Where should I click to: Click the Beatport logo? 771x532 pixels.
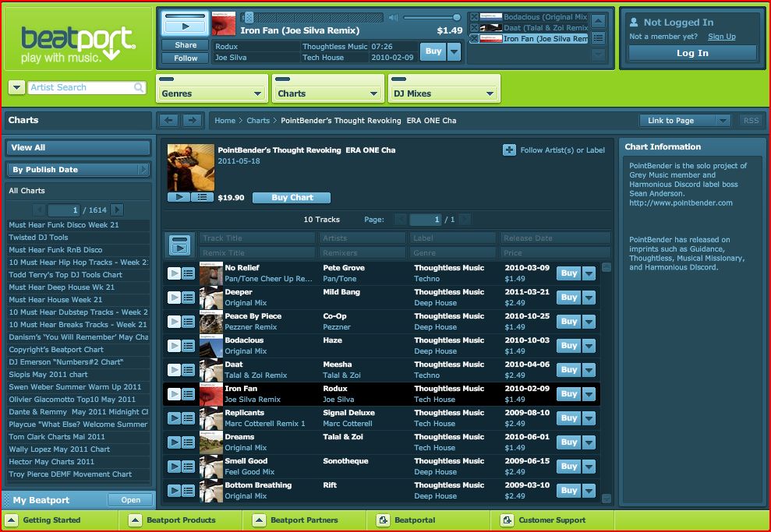[x=78, y=44]
